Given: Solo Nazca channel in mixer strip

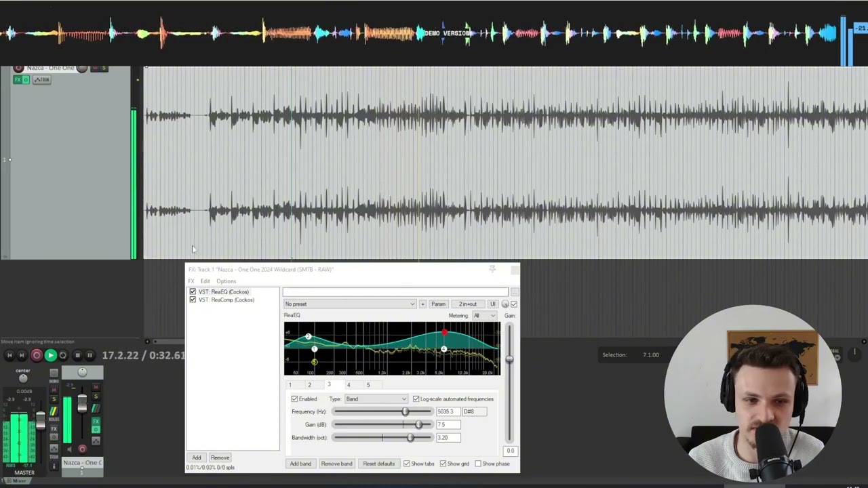Looking at the screenshot, I should [96, 396].
